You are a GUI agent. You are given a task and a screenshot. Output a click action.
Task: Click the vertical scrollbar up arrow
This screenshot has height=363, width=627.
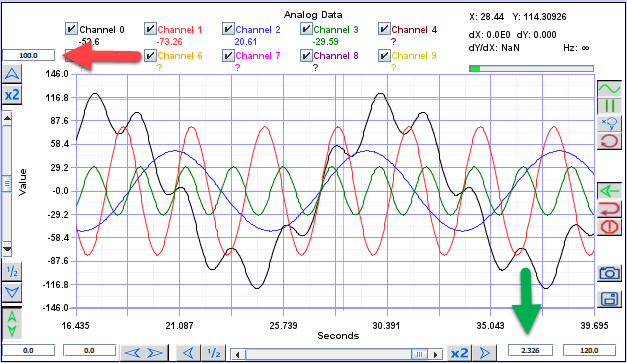point(7,118)
